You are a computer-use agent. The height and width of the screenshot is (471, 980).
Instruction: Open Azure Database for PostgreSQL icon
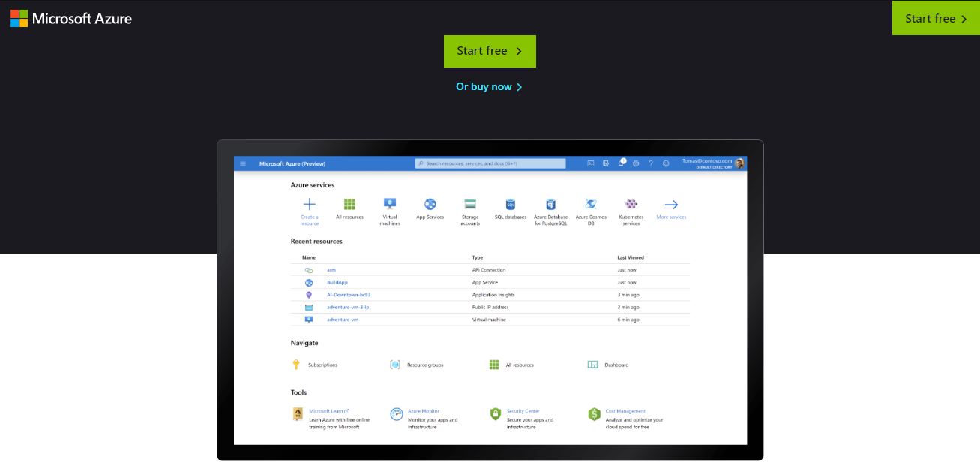550,204
